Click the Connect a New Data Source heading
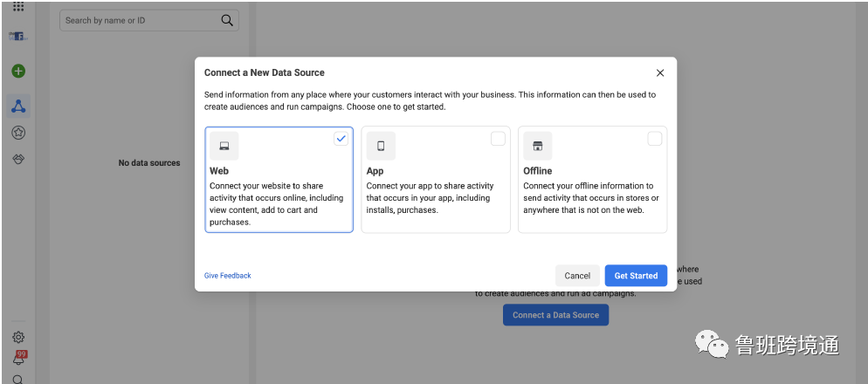 coord(264,72)
